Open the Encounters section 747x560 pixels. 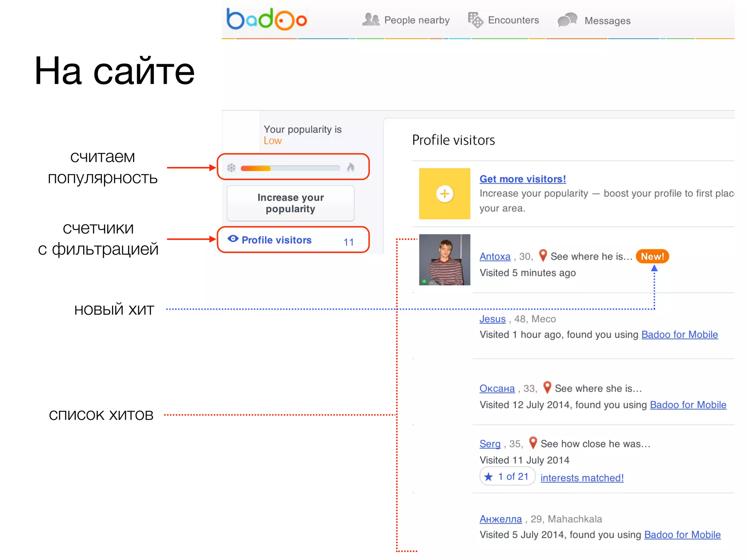tap(513, 20)
